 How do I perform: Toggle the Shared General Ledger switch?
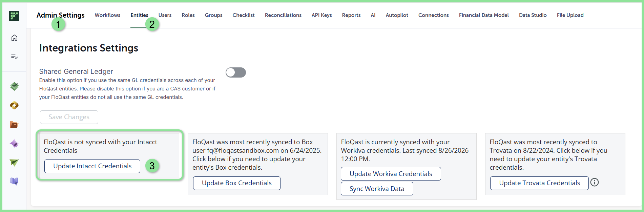click(x=236, y=72)
